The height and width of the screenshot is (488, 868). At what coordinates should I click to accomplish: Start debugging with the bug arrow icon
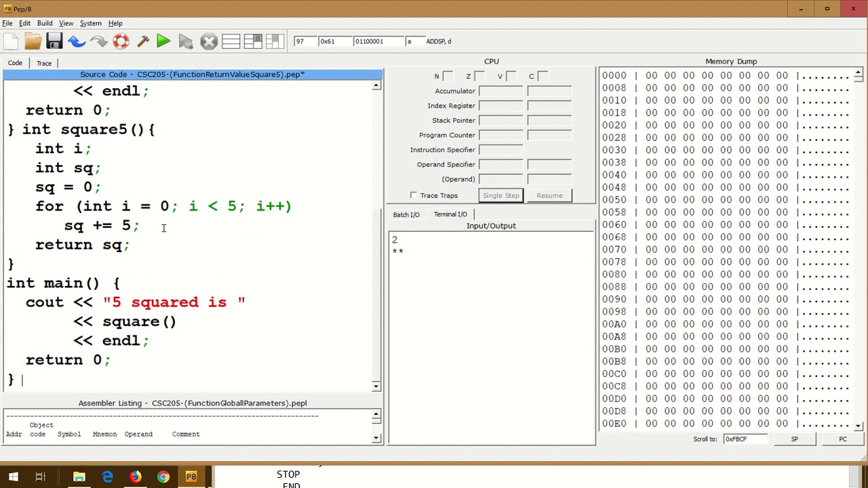186,41
